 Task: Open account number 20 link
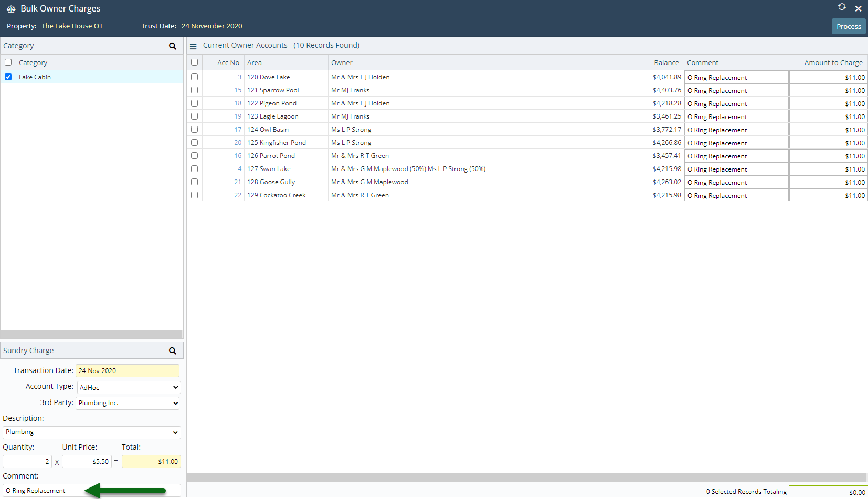click(238, 143)
